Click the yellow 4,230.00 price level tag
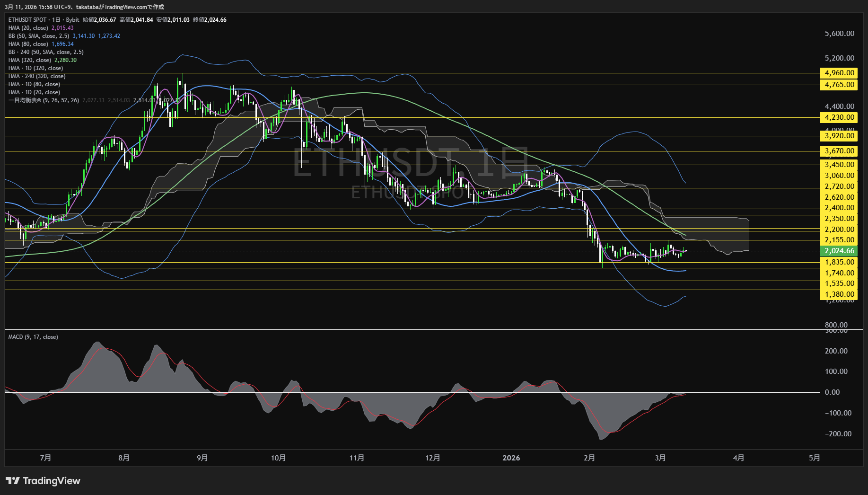The height and width of the screenshot is (495, 868). (839, 117)
